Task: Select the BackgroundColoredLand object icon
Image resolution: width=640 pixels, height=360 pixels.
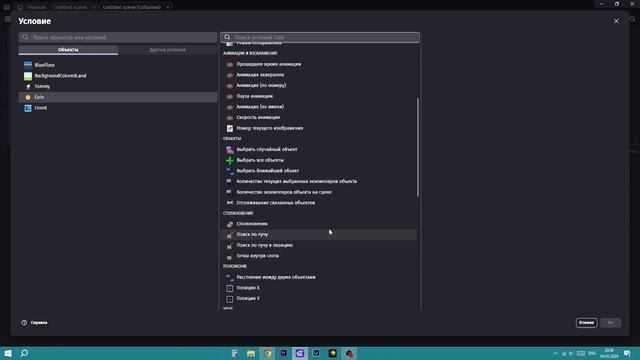Action: point(28,76)
